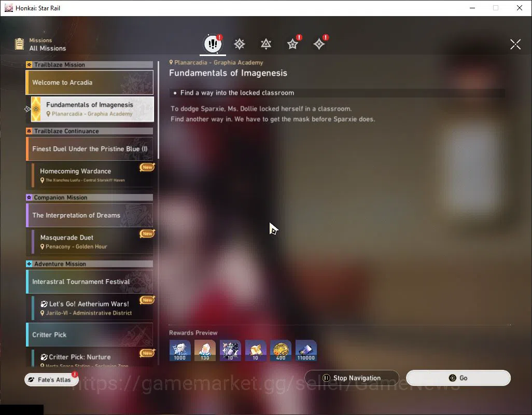Viewport: 532px width, 415px height.
Task: Click the tracking marker beside Fundamentals of Imagenesis
Action: click(x=27, y=109)
